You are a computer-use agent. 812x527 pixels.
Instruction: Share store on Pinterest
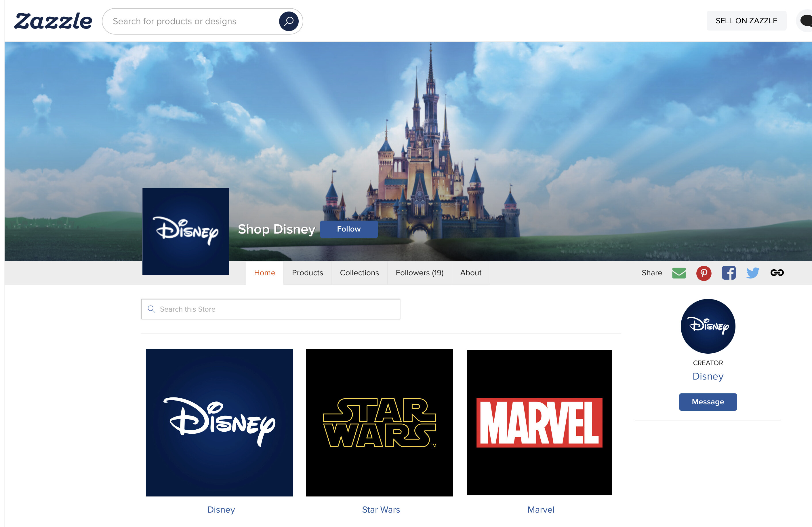(x=704, y=273)
